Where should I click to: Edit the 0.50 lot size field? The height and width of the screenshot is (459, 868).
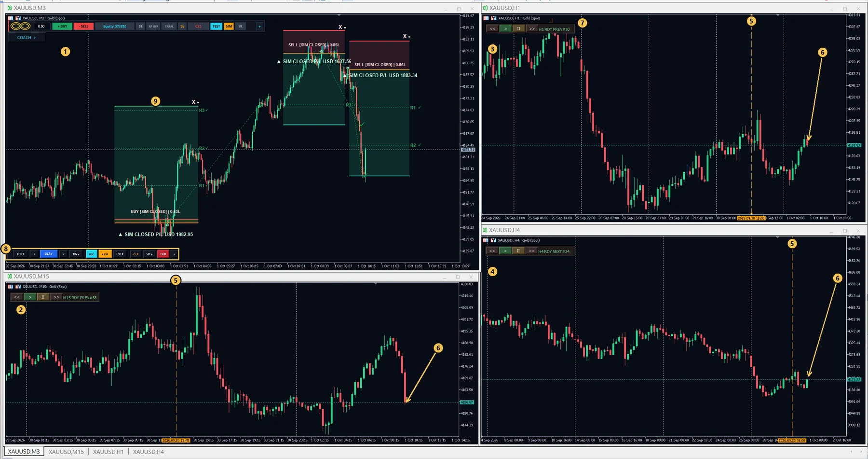click(41, 26)
